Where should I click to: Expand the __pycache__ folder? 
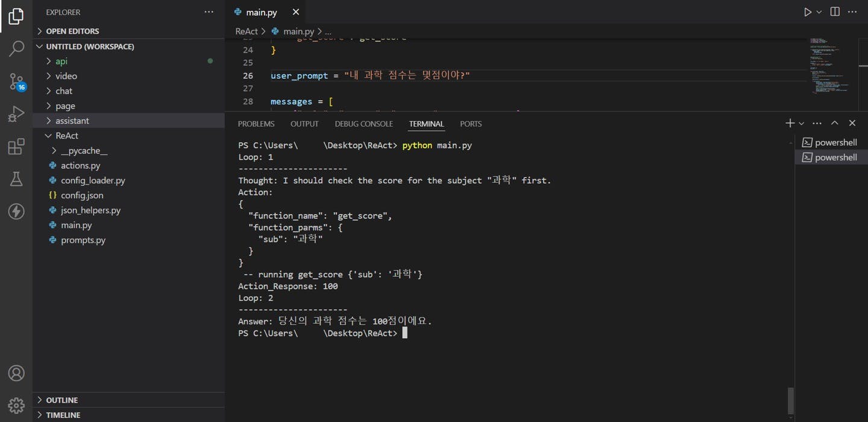point(129,151)
